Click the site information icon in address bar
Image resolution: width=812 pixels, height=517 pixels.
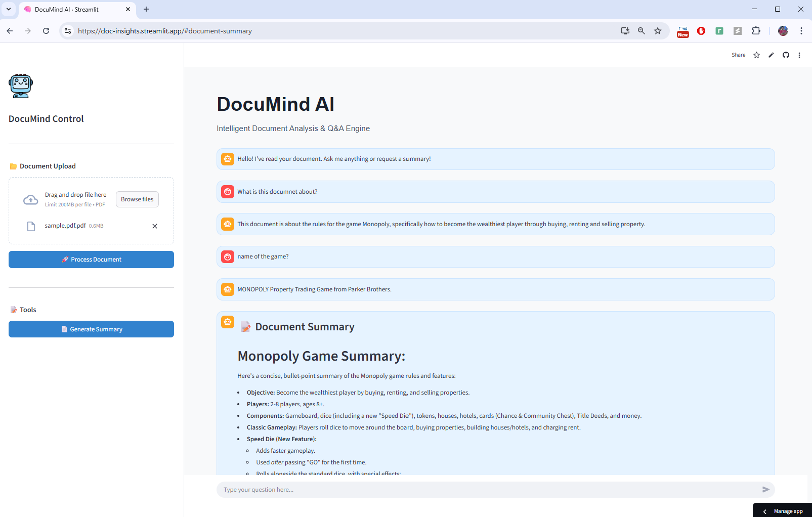pyautogui.click(x=68, y=31)
